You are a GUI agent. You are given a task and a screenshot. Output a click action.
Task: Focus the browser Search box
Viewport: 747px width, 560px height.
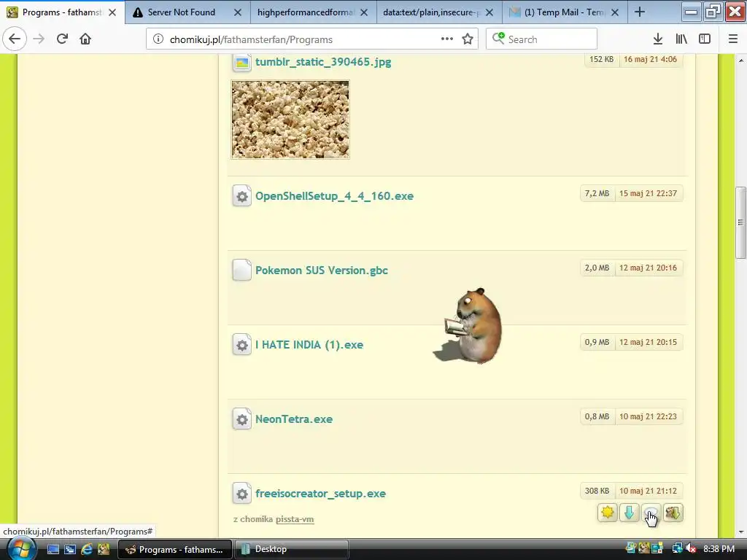542,39
